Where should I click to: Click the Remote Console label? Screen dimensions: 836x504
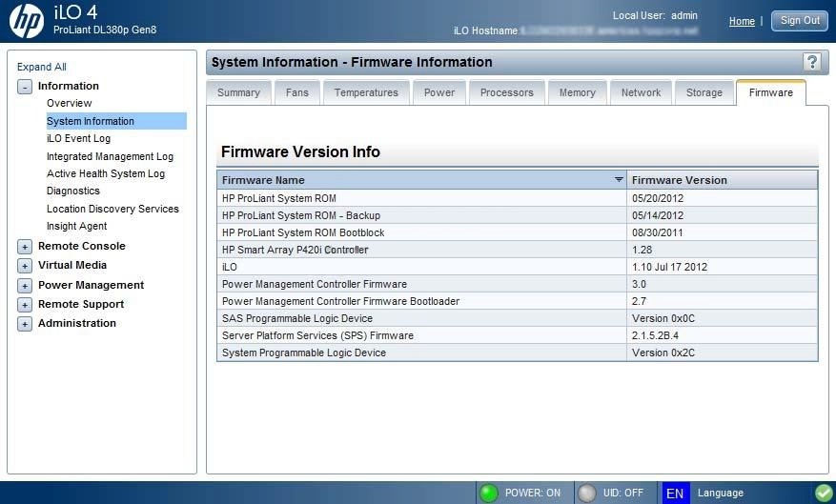[x=82, y=246]
